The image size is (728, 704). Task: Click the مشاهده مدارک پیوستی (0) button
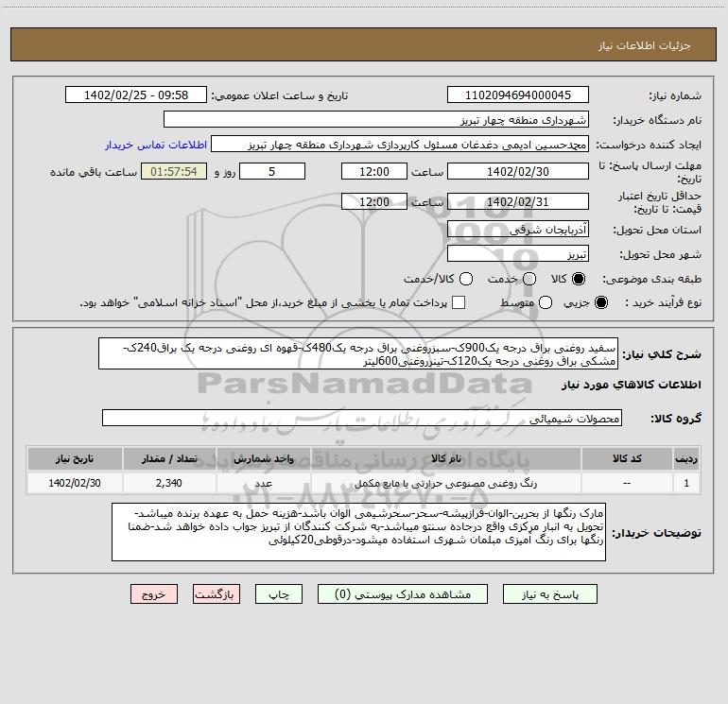(x=403, y=594)
